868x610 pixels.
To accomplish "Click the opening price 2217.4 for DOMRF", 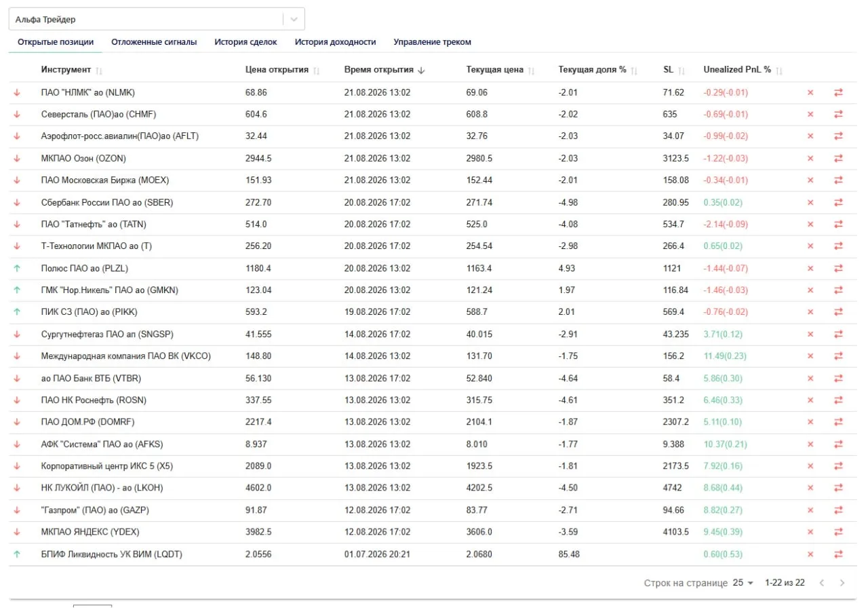I will 258,422.
